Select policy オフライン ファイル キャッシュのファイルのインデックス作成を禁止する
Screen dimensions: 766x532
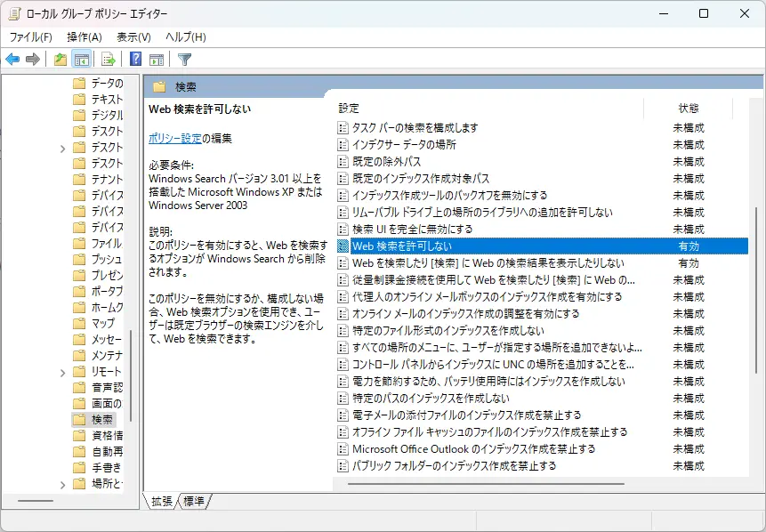coord(489,432)
